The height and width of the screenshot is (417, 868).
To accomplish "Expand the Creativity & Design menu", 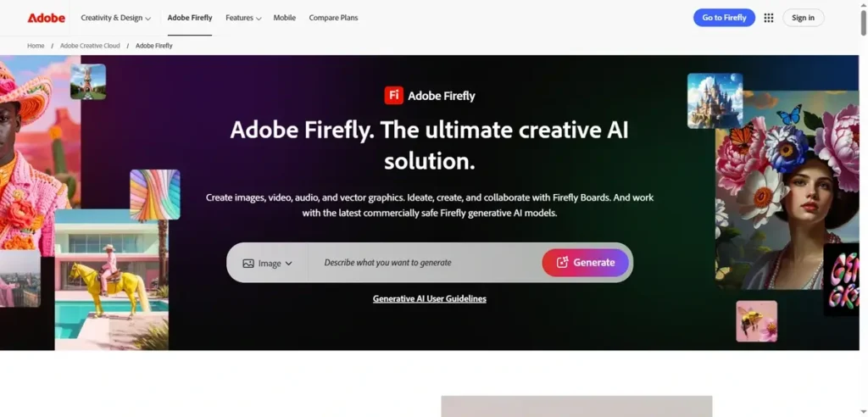I will click(115, 18).
